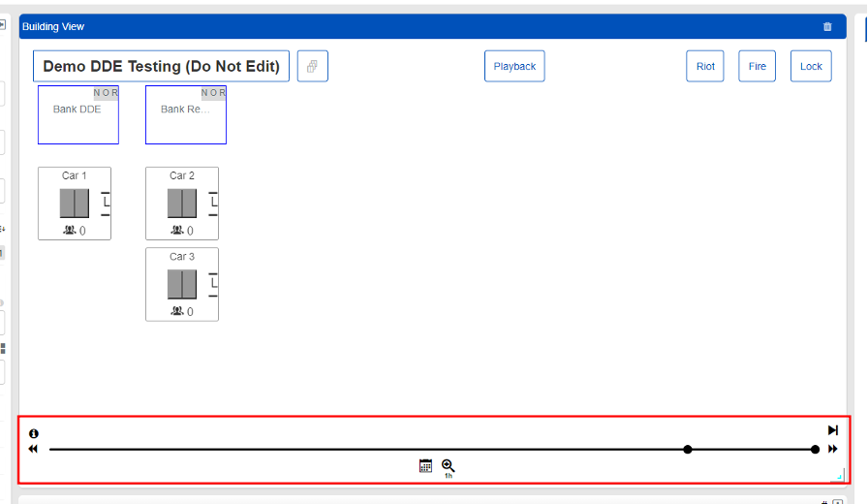This screenshot has height=504, width=868.
Task: Select the Car 1 elevator tile
Action: [75, 204]
